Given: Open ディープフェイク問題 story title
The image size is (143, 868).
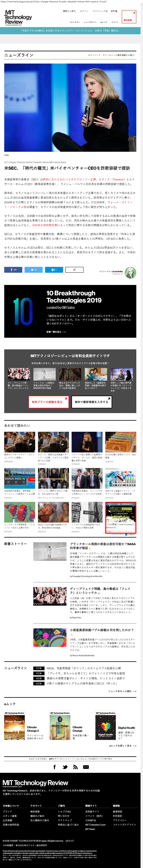Looking at the screenshot, I should click(100, 590).
